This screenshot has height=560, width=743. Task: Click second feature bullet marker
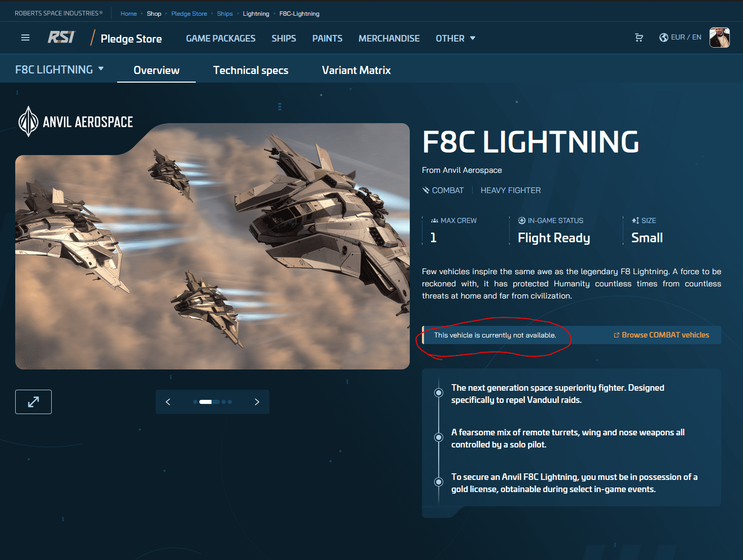[x=439, y=437]
